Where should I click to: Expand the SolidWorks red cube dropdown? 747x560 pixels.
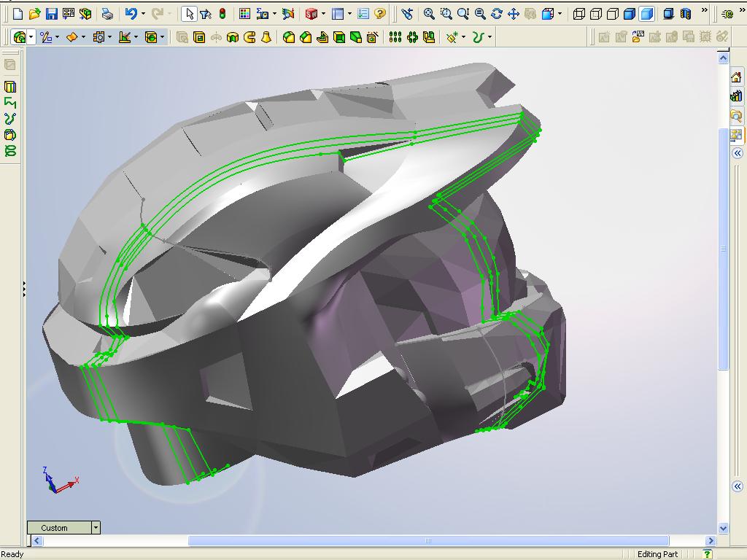pyautogui.click(x=323, y=14)
